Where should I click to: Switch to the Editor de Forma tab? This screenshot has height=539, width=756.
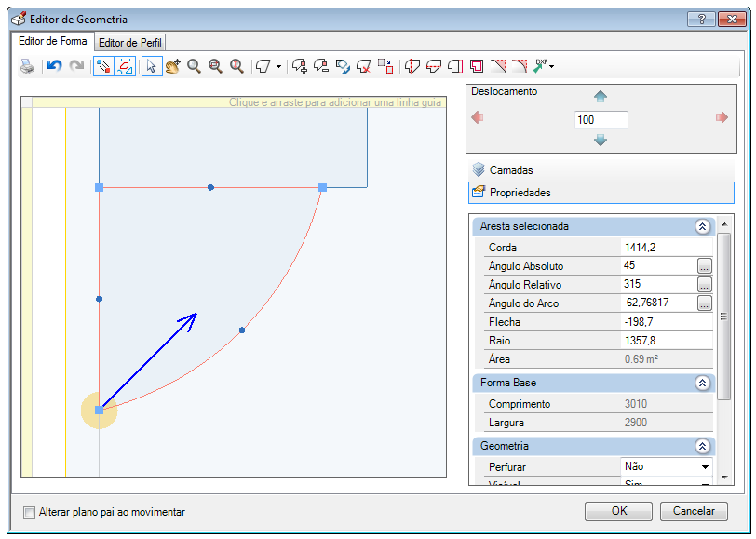[x=52, y=41]
